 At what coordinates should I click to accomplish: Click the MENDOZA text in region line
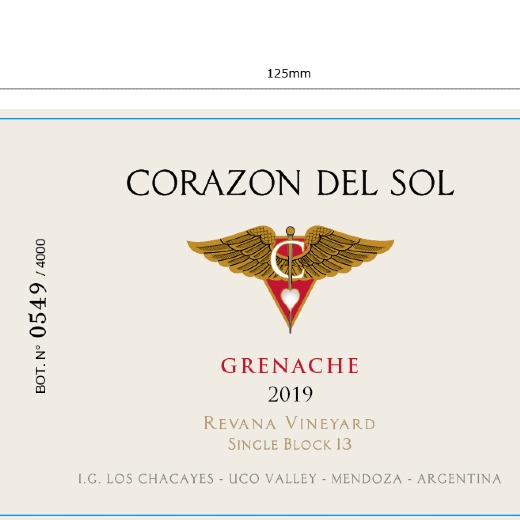367,479
